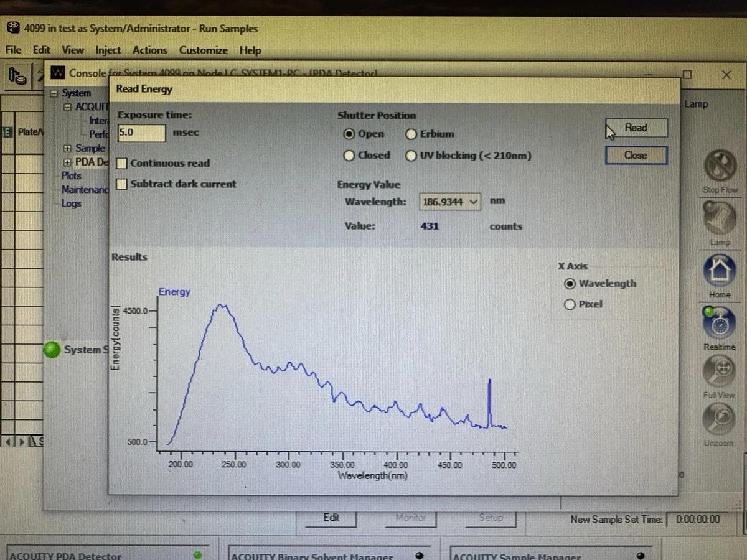Select Open shutter position
The width and height of the screenshot is (747, 560).
(349, 134)
